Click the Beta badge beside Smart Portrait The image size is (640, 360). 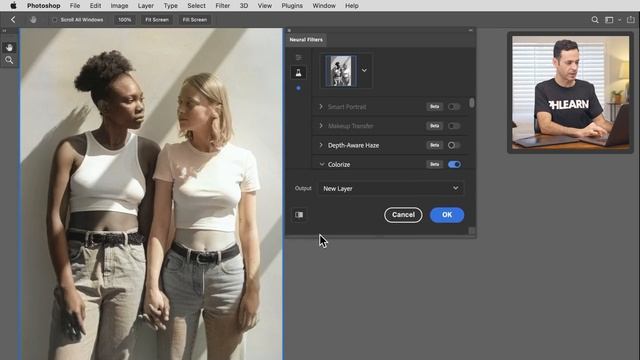click(x=435, y=107)
